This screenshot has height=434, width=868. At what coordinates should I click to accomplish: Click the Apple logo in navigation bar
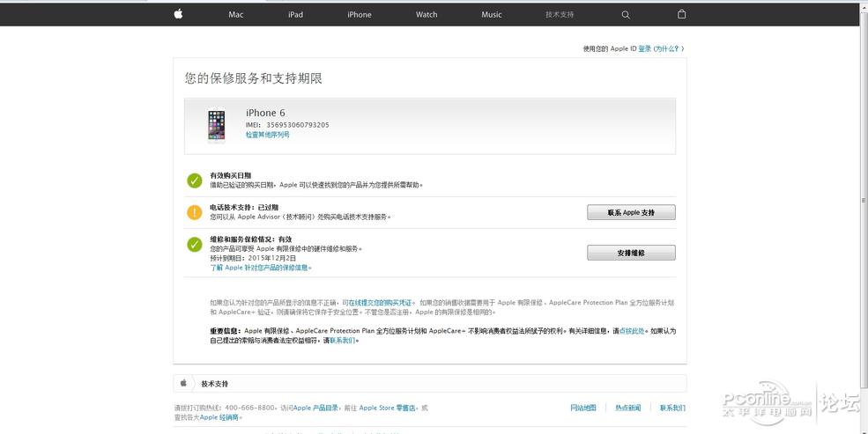tap(178, 14)
